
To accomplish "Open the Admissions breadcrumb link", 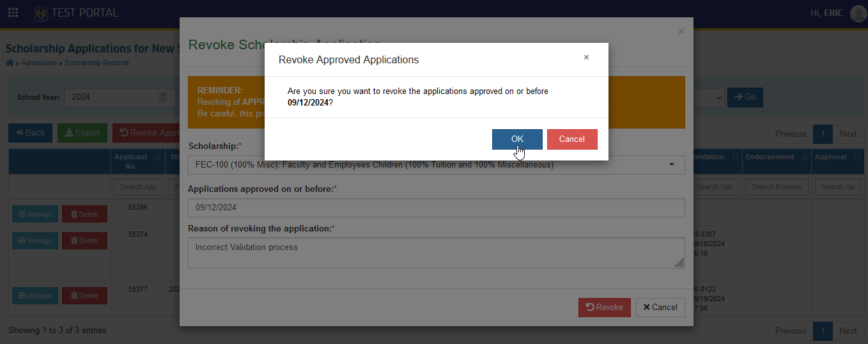I will [x=39, y=63].
